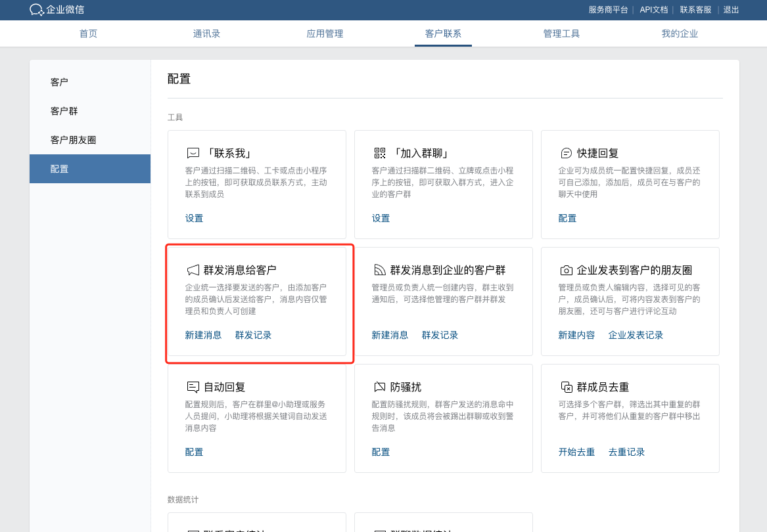The height and width of the screenshot is (532, 767).
Task: Click the 「联系我」 card title
Action: 229,154
